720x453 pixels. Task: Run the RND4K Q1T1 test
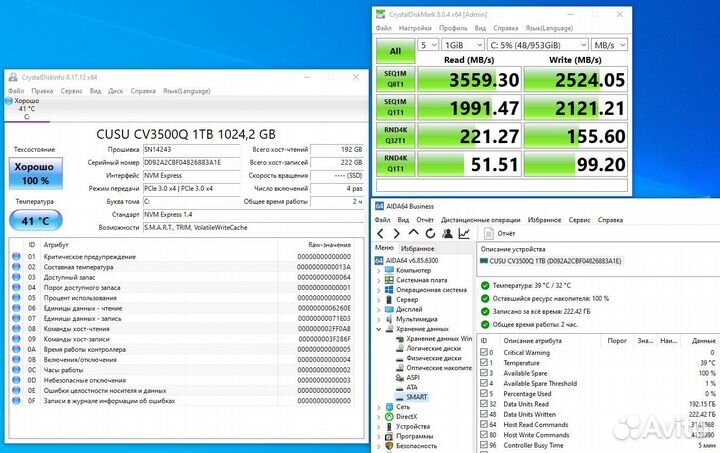coord(395,163)
